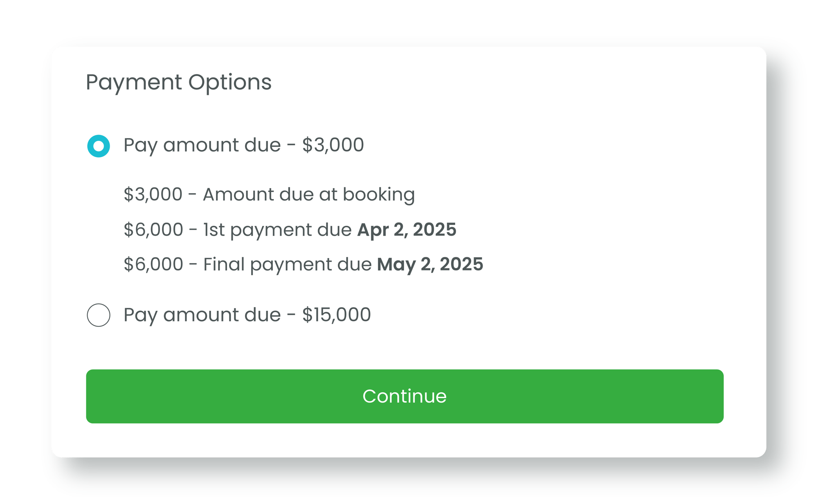The width and height of the screenshot is (818, 504).
Task: Click the word "Options" in the heading
Action: tap(230, 82)
